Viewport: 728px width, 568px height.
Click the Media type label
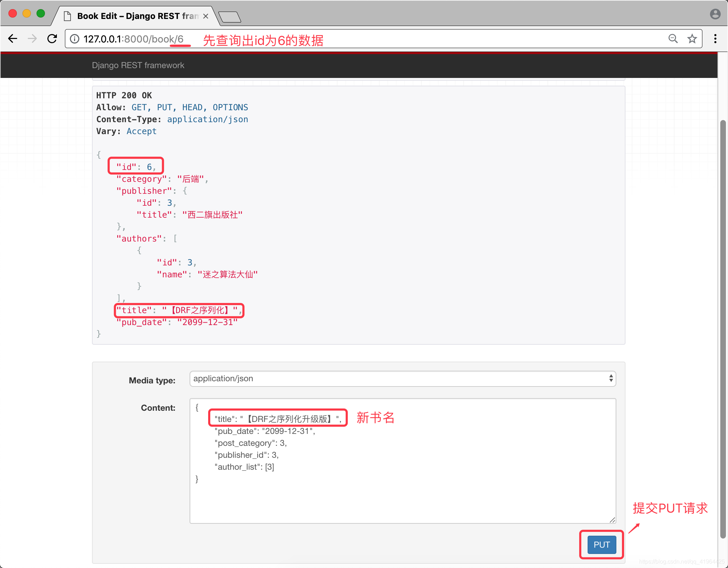click(x=152, y=381)
